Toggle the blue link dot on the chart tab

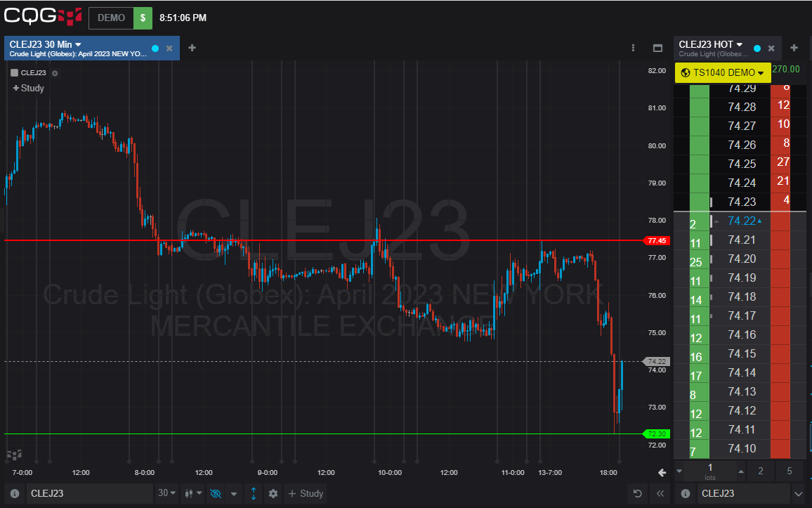pos(155,48)
